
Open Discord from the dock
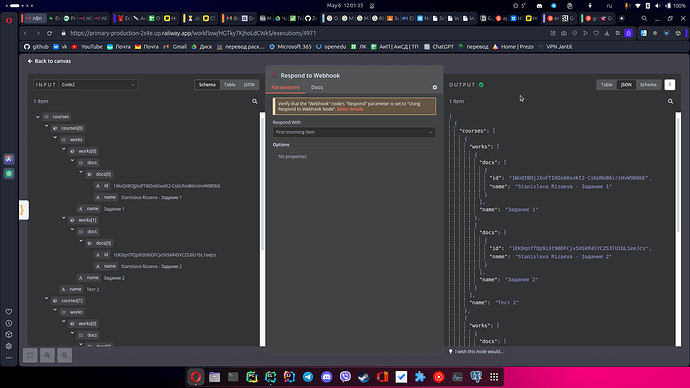[x=327, y=377]
